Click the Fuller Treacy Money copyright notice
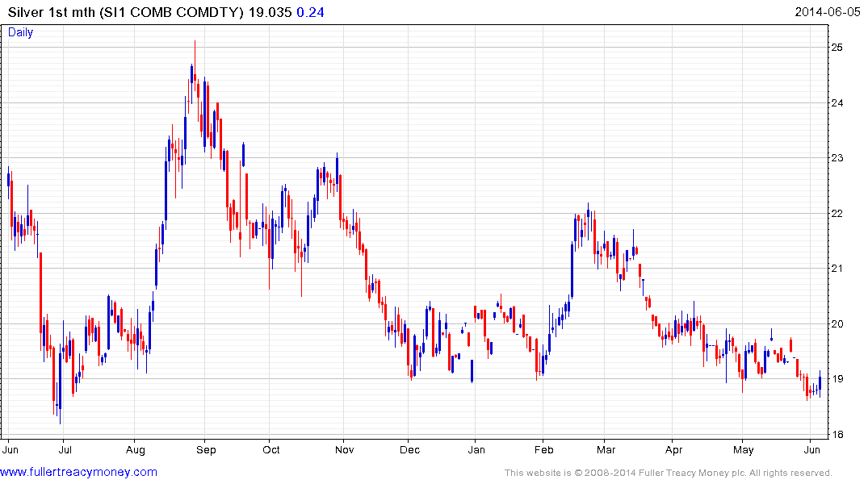 tap(668, 473)
